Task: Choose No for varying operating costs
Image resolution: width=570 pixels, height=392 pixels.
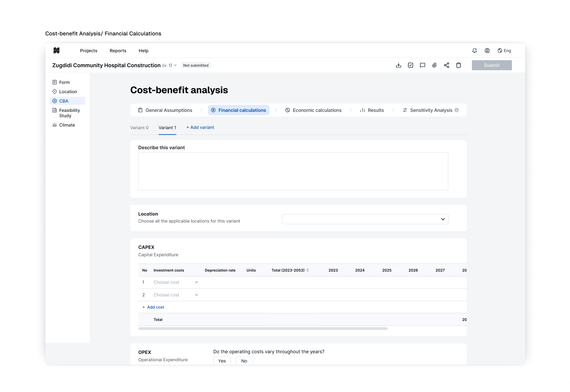Action: coord(244,361)
